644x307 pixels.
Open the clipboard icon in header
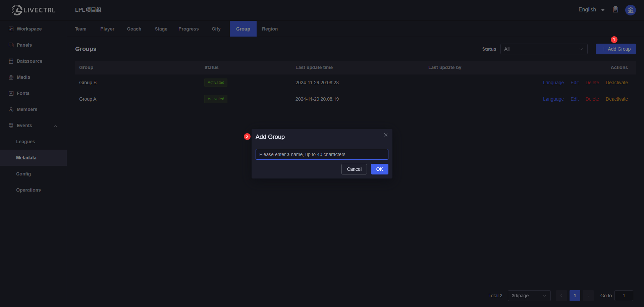615,10
